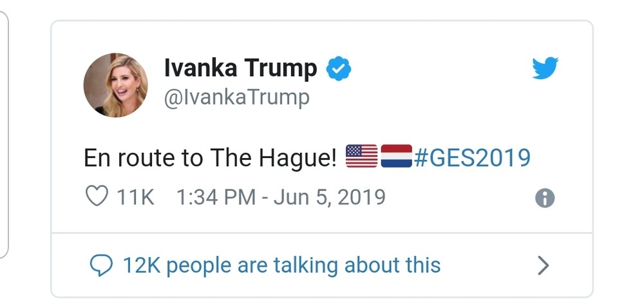The image size is (644, 303).
Task: Click the speech bubble reply icon
Action: pyautogui.click(x=100, y=265)
